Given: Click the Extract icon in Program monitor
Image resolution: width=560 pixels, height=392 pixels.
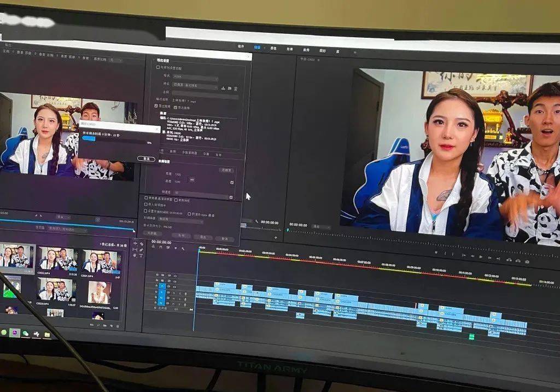Looking at the screenshot, I should 518,261.
